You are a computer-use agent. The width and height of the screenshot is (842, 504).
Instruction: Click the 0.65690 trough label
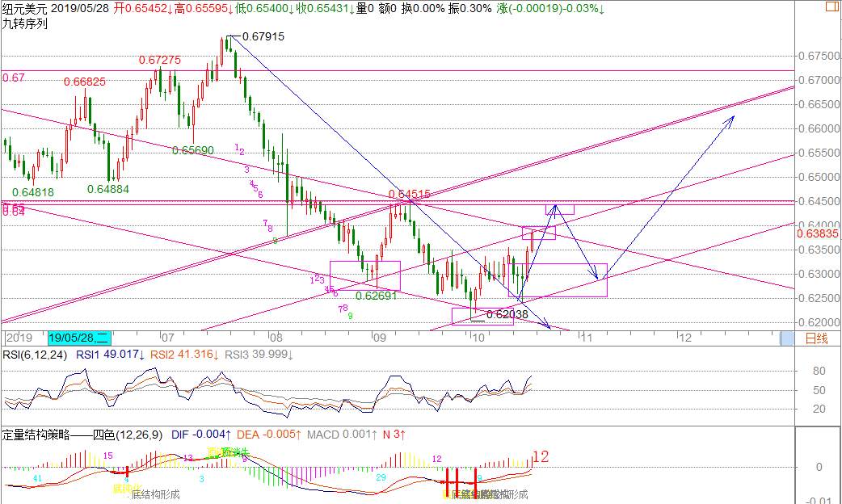[x=193, y=150]
